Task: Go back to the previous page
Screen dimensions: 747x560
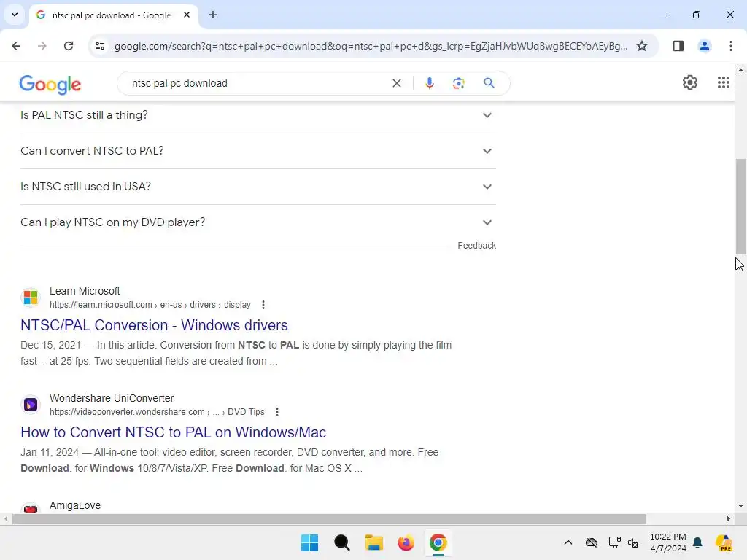Action: pyautogui.click(x=16, y=46)
